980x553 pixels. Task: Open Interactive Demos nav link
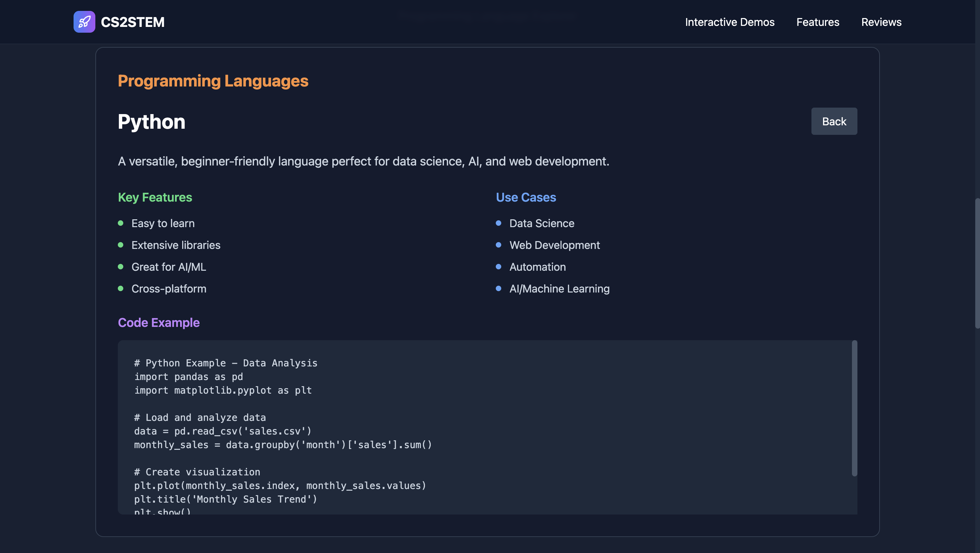[x=729, y=22]
